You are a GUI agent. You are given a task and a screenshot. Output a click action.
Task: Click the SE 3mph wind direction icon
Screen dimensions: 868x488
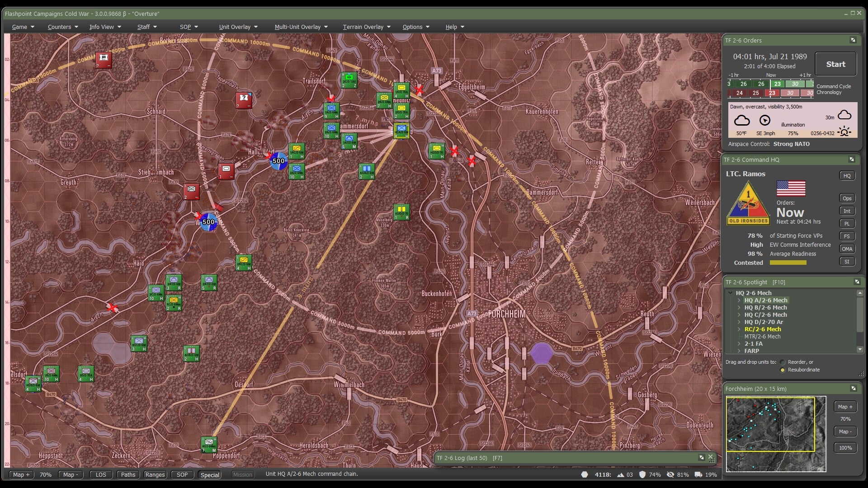(x=764, y=120)
